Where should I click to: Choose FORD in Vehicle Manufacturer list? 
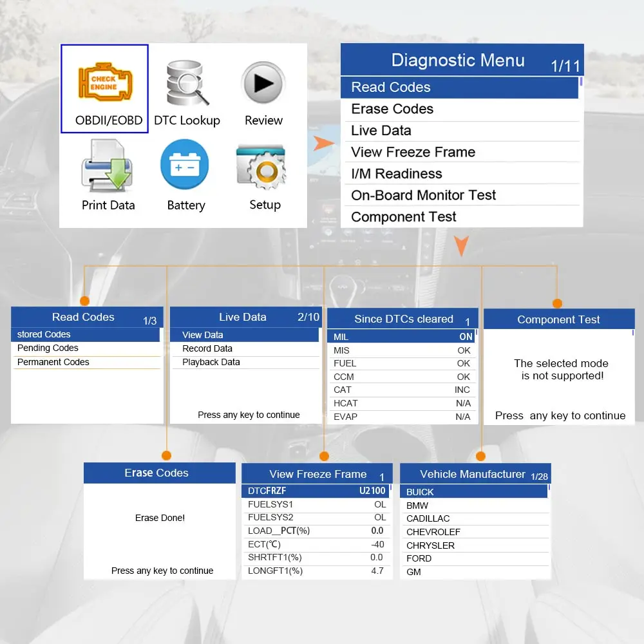476,558
